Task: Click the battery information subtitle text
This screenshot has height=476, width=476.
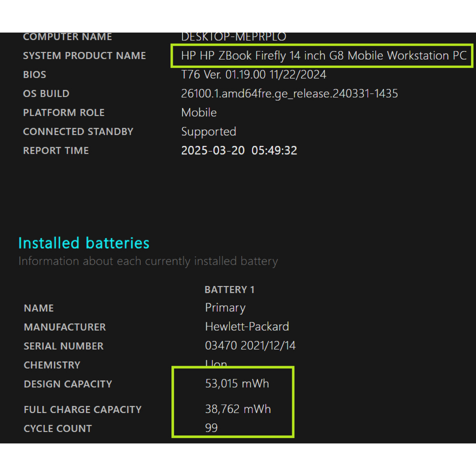Action: coord(148,261)
